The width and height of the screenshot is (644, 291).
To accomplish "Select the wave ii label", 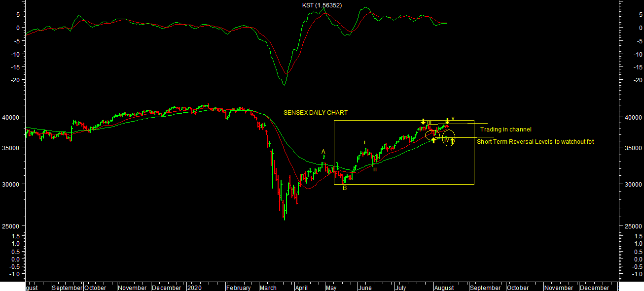I will pyautogui.click(x=375, y=169).
